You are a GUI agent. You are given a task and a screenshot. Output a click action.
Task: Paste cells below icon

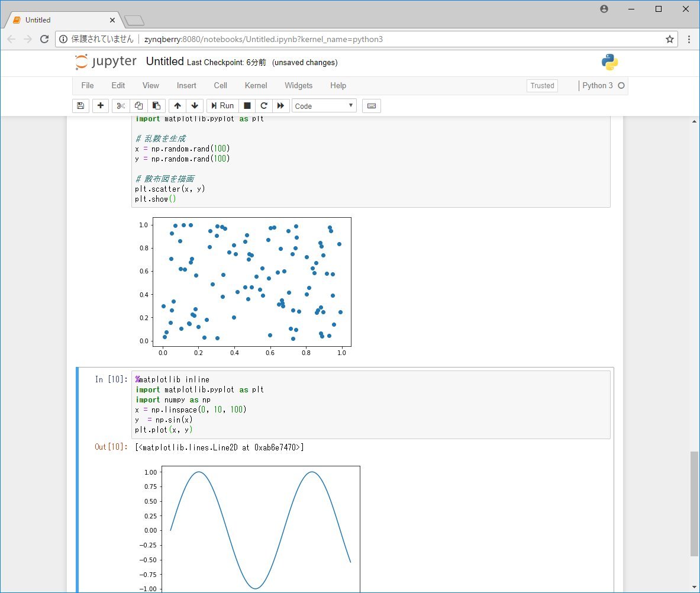tap(156, 106)
